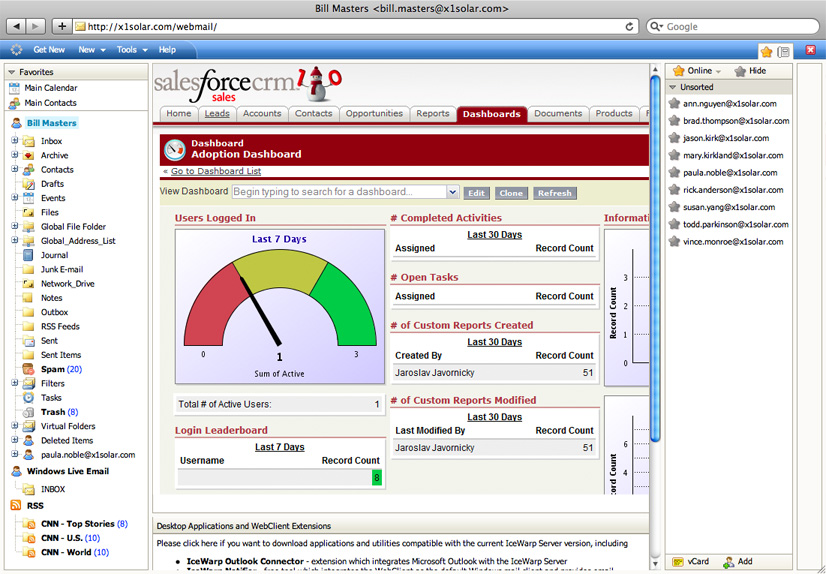Screen dimensions: 826x574
Task: Follow the Go to Dashboard List link
Action: (x=215, y=172)
